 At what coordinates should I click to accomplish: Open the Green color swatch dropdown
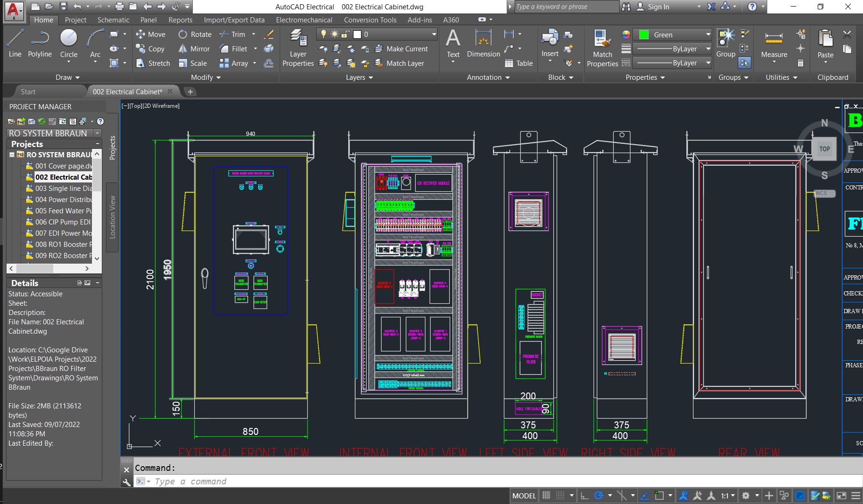click(x=708, y=34)
